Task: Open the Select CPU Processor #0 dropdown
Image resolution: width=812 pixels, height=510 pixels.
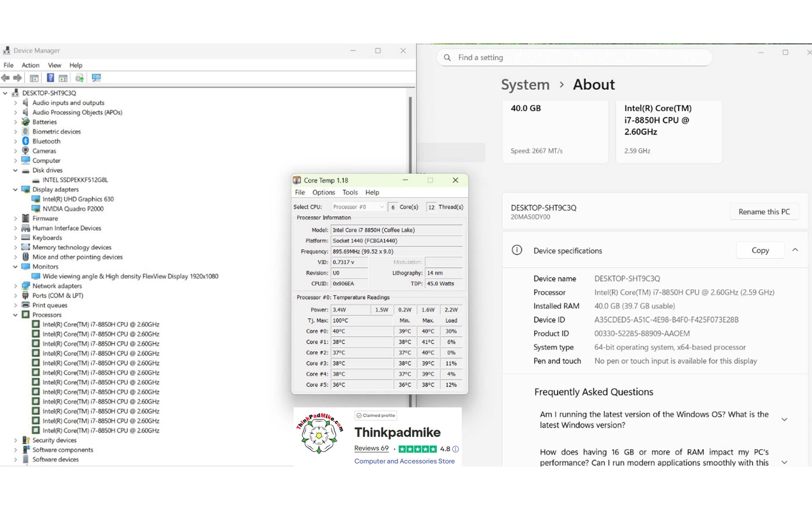Action: 358,207
